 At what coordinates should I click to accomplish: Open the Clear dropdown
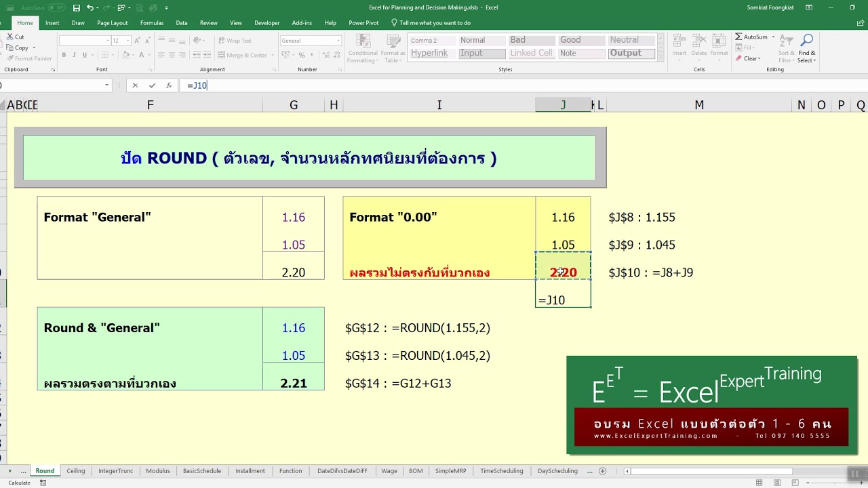click(x=748, y=58)
